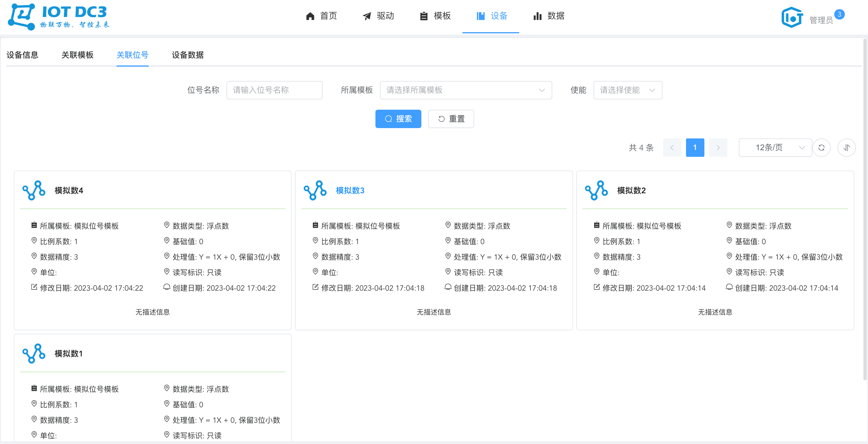
Task: Open the 12条/页 page size dropdown
Action: point(775,147)
